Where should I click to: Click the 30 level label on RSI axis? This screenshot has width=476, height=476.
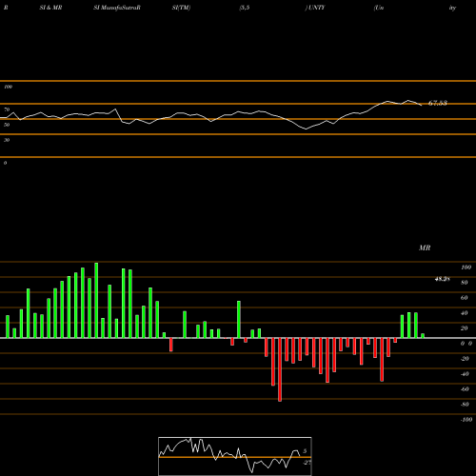point(7,140)
